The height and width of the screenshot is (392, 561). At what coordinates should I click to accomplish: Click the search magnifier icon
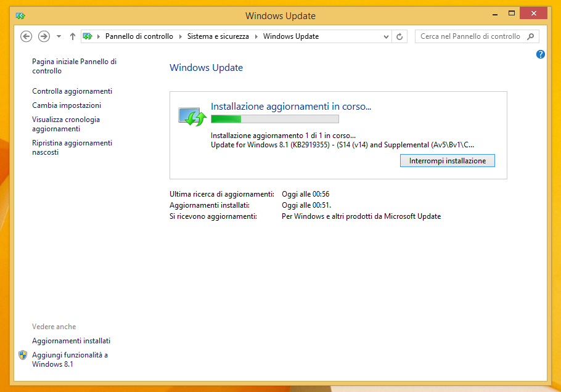coord(531,36)
